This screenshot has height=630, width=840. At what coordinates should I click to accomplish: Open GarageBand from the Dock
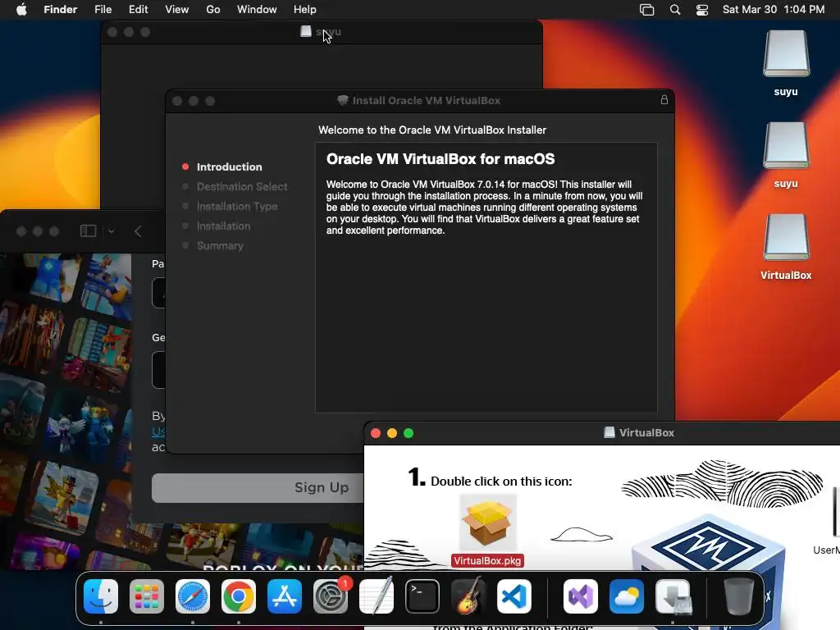tap(468, 596)
